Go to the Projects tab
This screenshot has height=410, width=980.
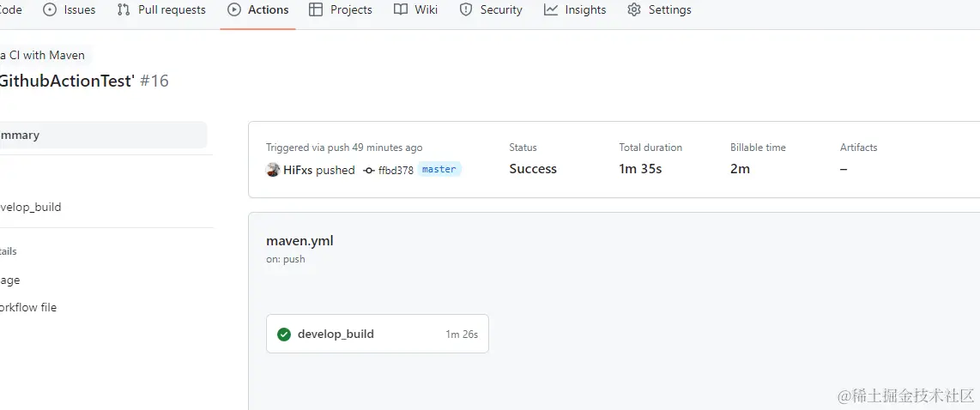(341, 10)
